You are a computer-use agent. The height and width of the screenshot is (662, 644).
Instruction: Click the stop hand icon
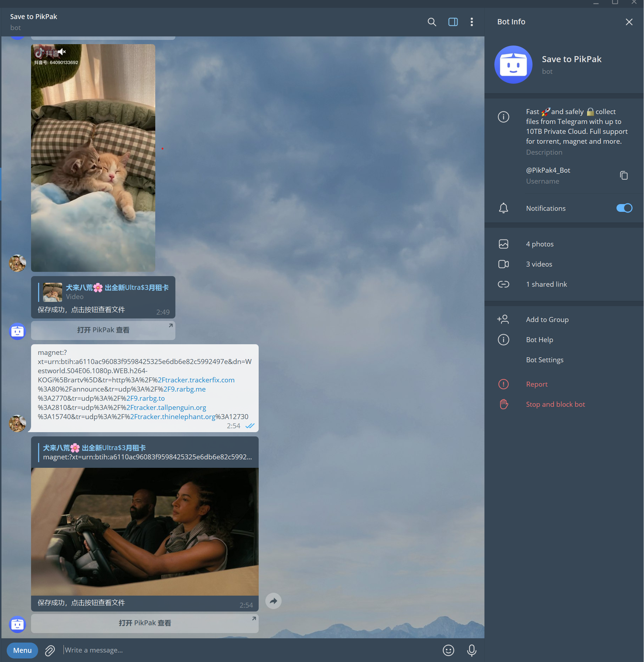click(504, 404)
